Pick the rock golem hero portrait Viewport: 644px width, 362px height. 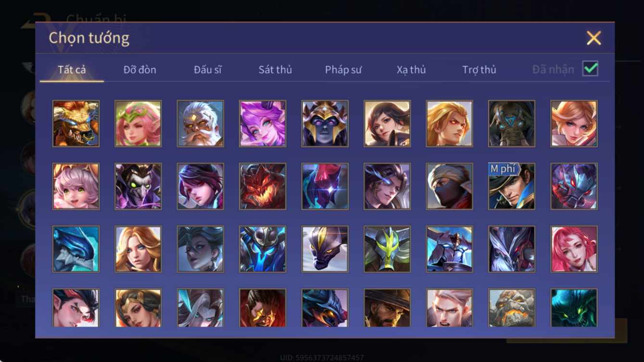pos(511,308)
